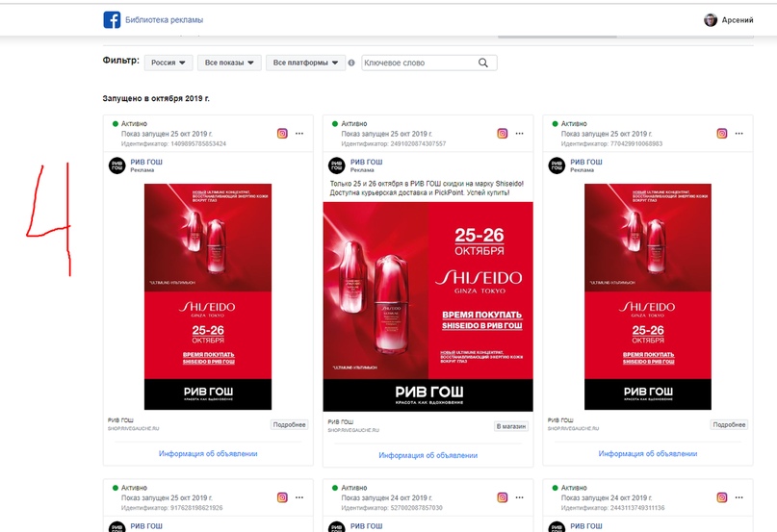Open three-dot menu for ad 1409895785853424
This screenshot has height=532, width=777.
point(299,134)
